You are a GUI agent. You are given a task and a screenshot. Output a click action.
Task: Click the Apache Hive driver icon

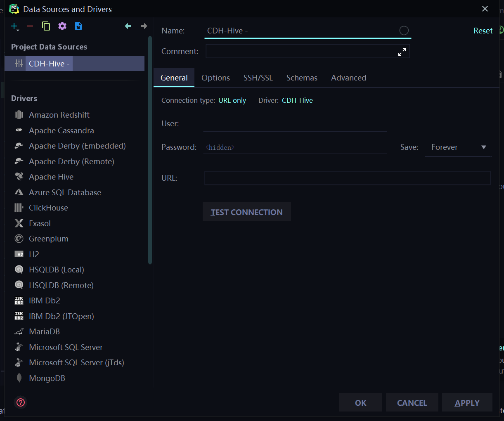click(19, 177)
